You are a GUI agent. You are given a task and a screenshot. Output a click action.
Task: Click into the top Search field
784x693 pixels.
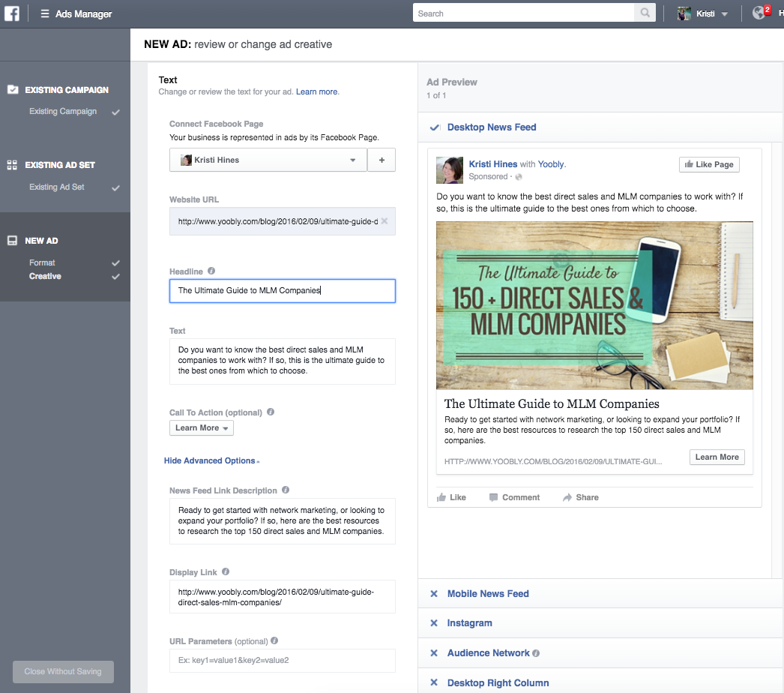pos(523,13)
